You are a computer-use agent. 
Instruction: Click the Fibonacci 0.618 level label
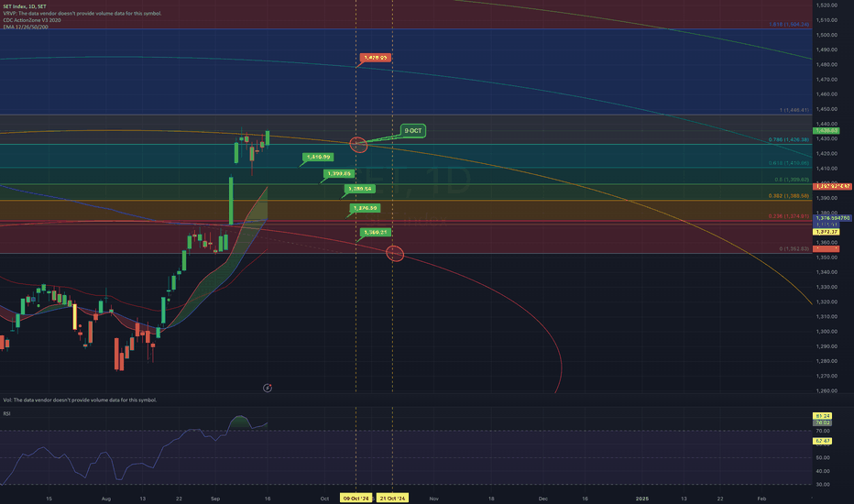point(789,163)
